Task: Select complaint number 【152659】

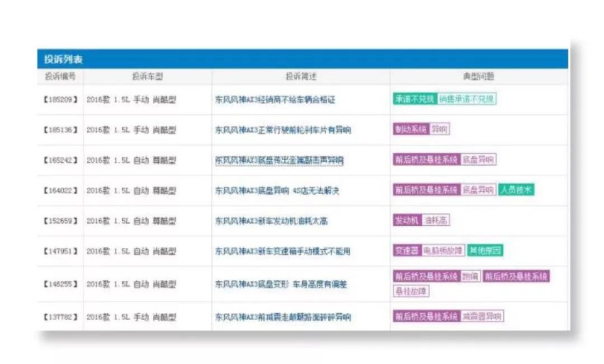Action: [60, 221]
